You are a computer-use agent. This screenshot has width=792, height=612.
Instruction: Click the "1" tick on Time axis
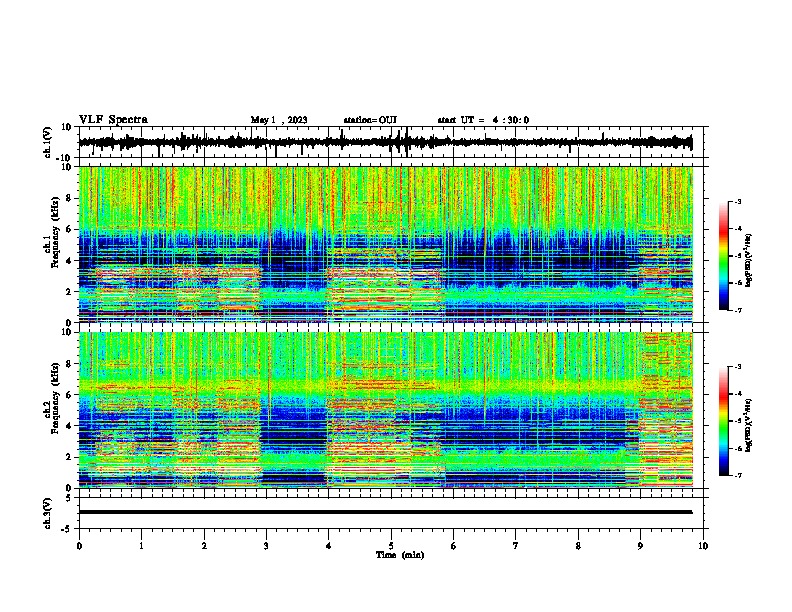pos(141,546)
